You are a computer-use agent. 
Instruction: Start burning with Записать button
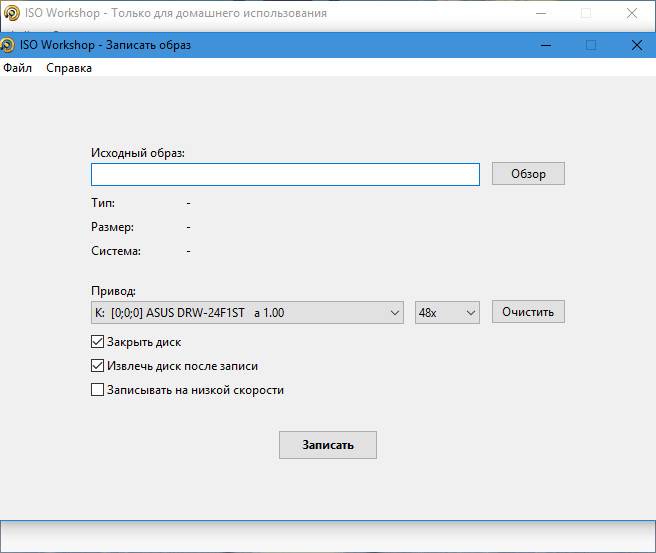tap(328, 445)
